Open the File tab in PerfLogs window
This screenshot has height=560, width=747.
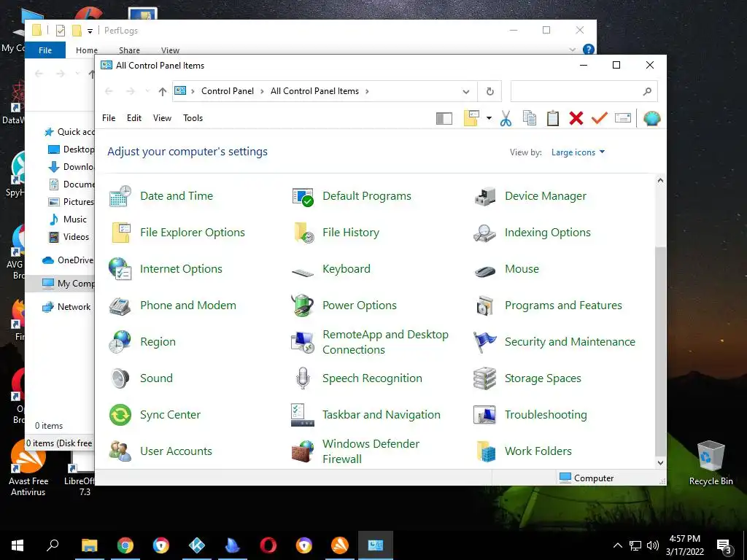tap(45, 50)
